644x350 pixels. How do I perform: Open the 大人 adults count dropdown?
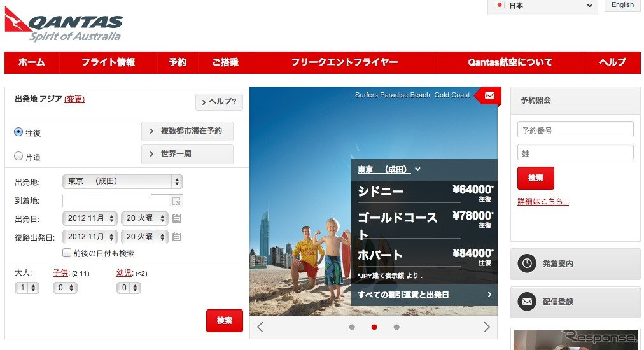pos(27,288)
